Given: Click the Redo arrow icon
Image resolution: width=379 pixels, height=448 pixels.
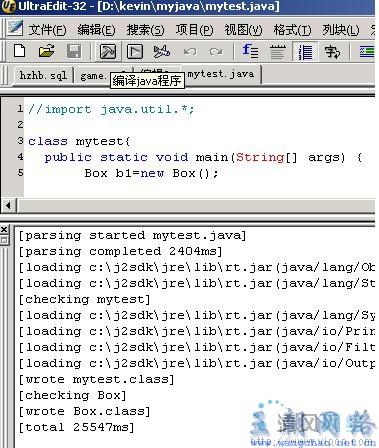Looking at the screenshot, I should [216, 52].
